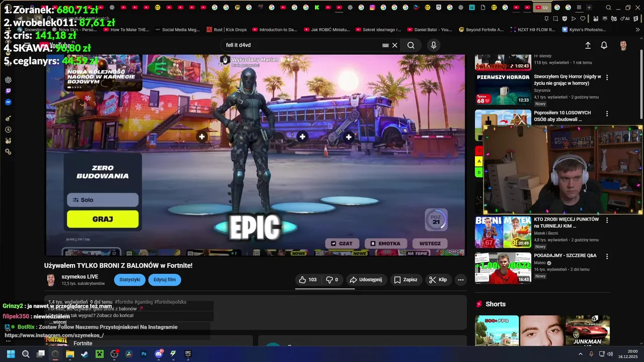Open Twitch in the Opera sidebar

8,91
